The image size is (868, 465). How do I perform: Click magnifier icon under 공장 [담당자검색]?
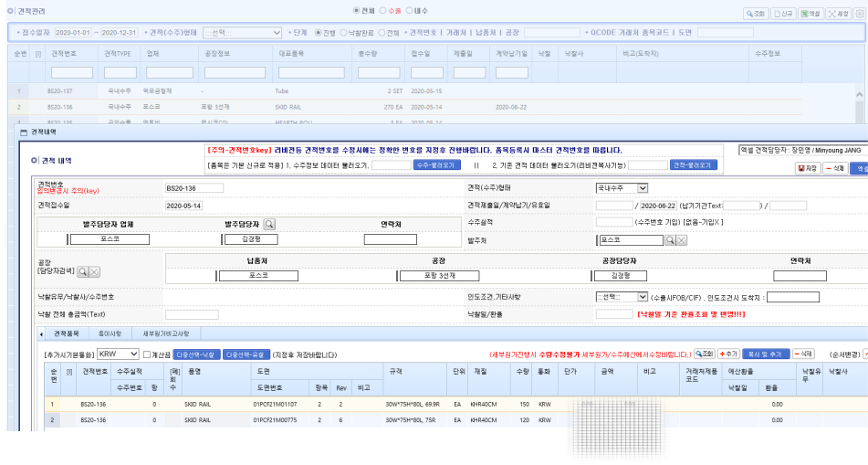click(x=82, y=271)
